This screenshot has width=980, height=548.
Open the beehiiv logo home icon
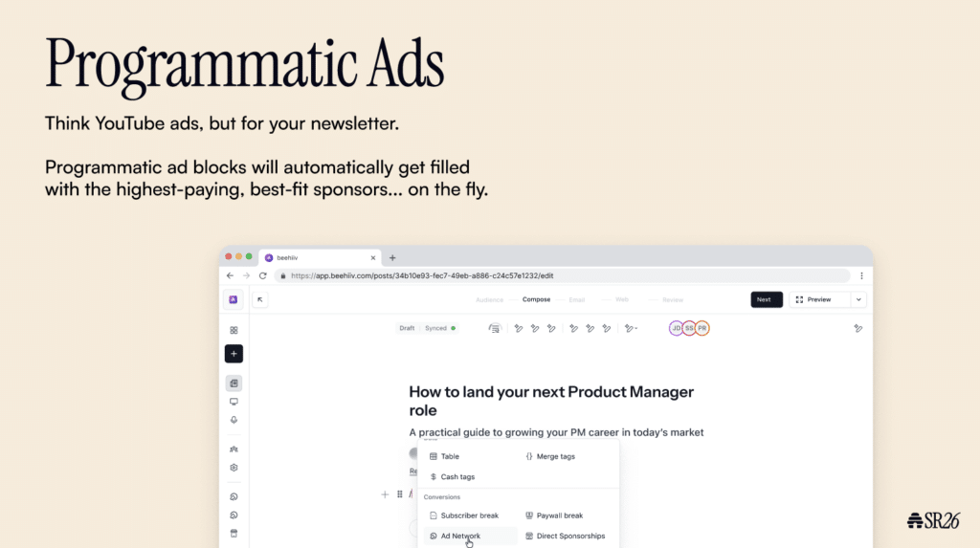click(x=234, y=300)
